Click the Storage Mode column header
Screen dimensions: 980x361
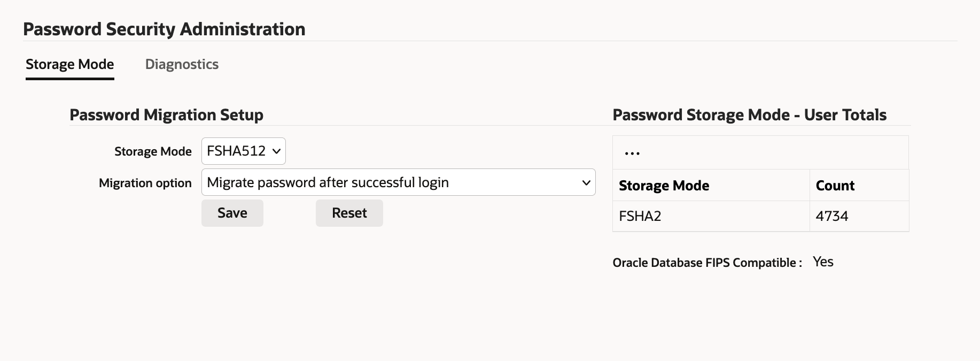(664, 186)
